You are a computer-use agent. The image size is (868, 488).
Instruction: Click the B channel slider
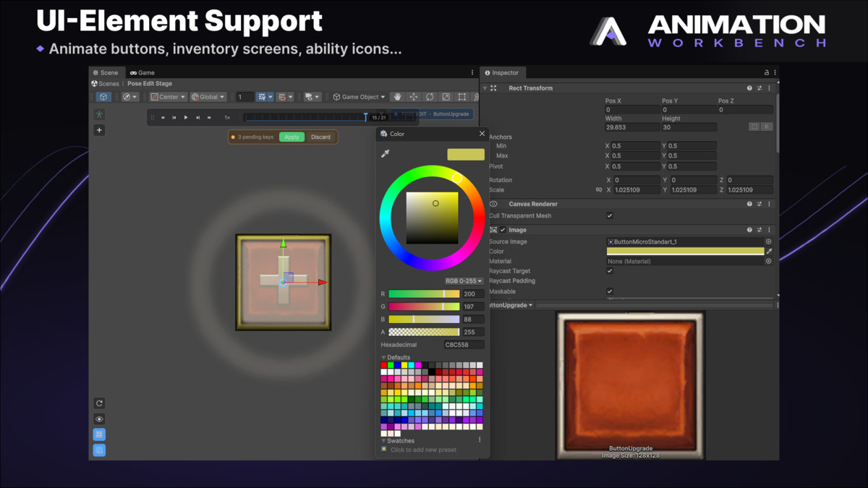[424, 319]
